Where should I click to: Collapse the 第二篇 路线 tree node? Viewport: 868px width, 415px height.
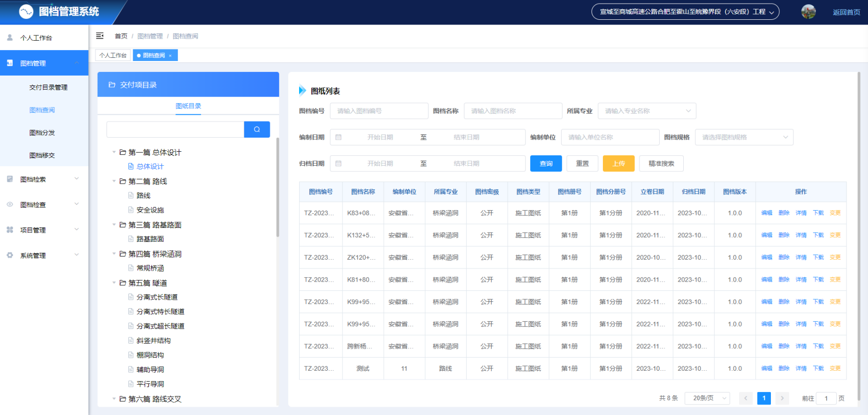point(114,181)
